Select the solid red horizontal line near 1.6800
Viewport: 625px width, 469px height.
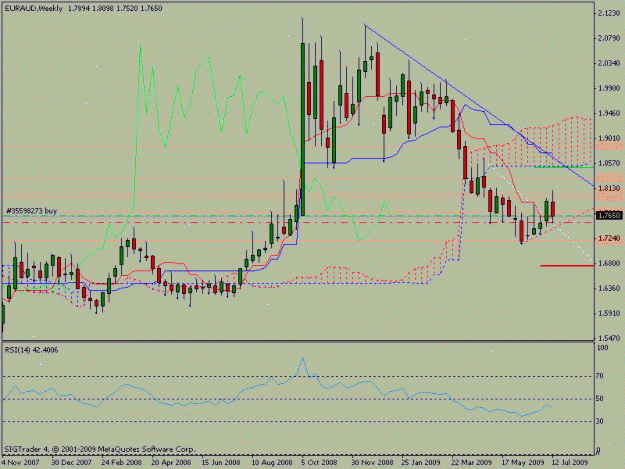point(567,265)
